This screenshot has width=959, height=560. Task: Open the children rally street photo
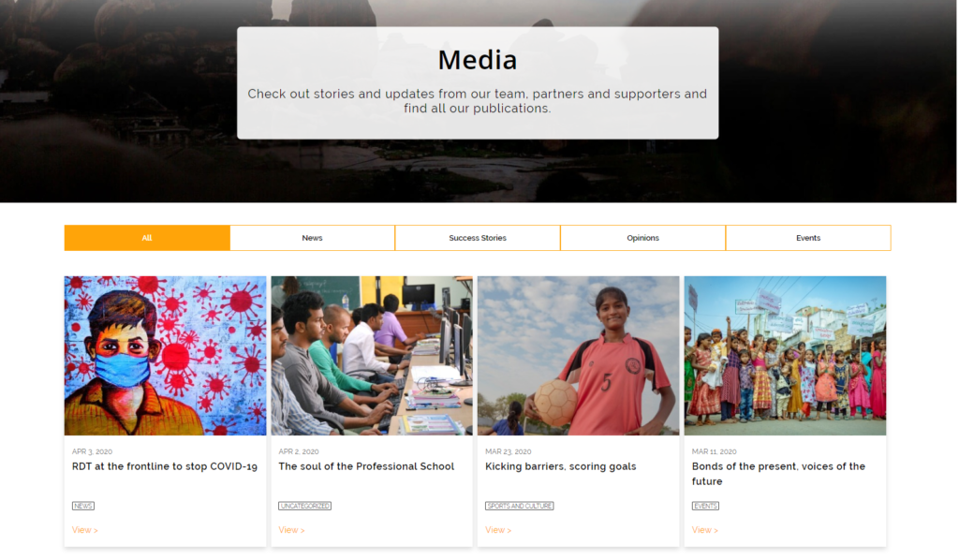pos(786,356)
